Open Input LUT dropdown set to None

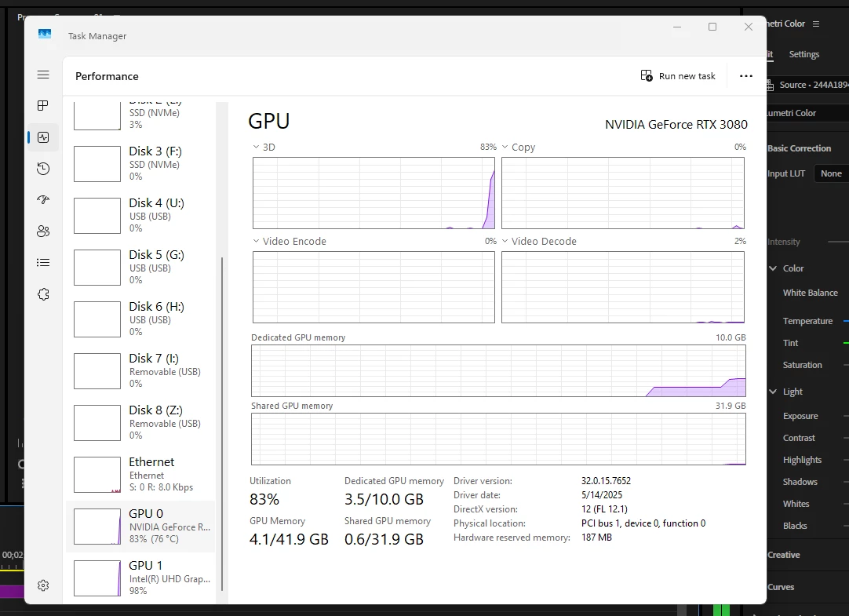[x=831, y=173]
